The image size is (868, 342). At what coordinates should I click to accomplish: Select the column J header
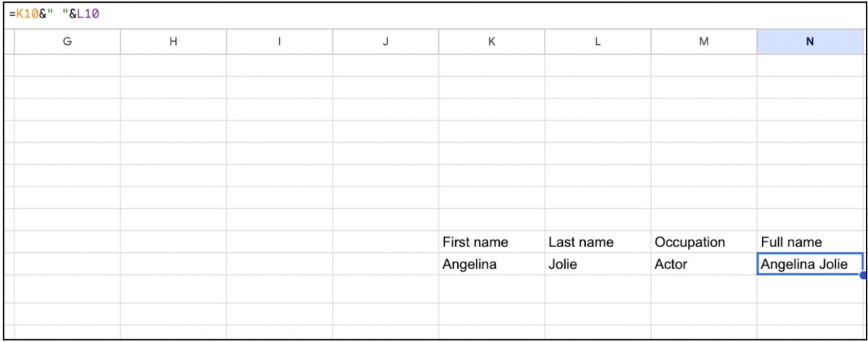(385, 41)
